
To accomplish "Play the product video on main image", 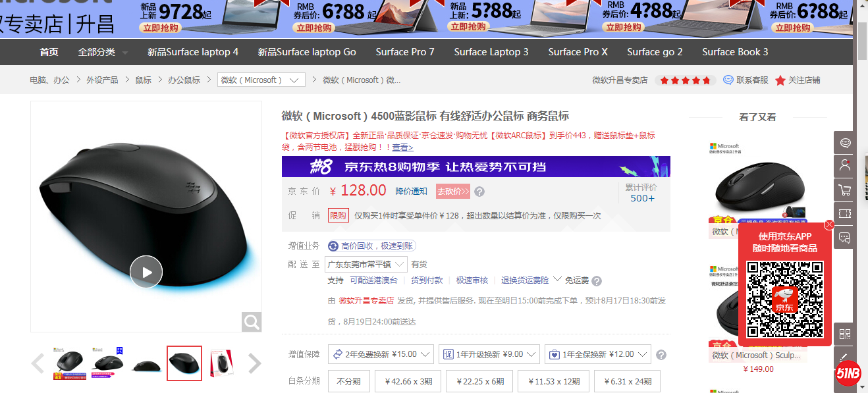I will point(146,272).
